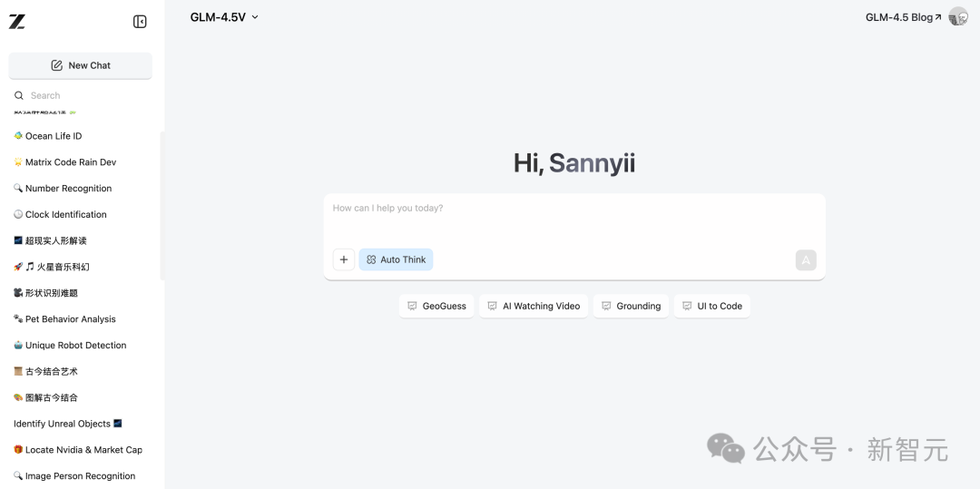Select the AI Watching Video suggestion

pyautogui.click(x=534, y=306)
